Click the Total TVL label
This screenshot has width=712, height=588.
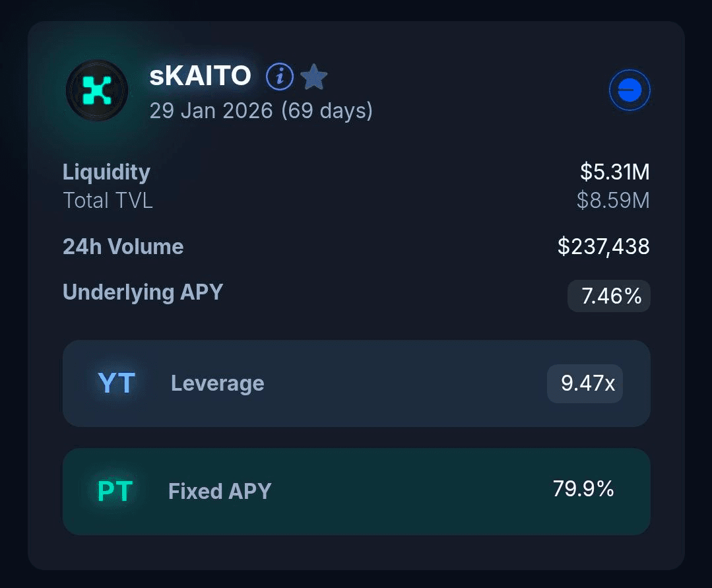point(108,200)
